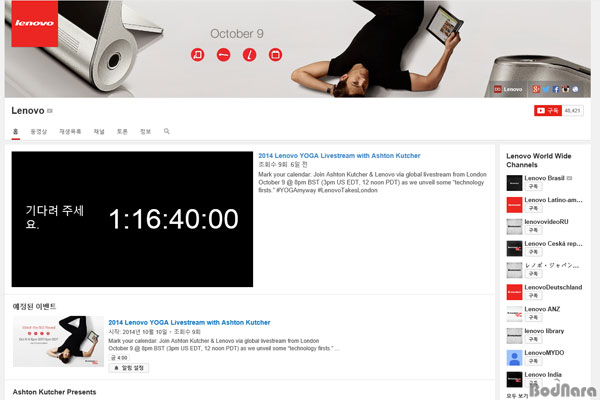Subscribe to LenovoDeutschland channel
Image resolution: width=600 pixels, height=400 pixels.
tap(533, 296)
